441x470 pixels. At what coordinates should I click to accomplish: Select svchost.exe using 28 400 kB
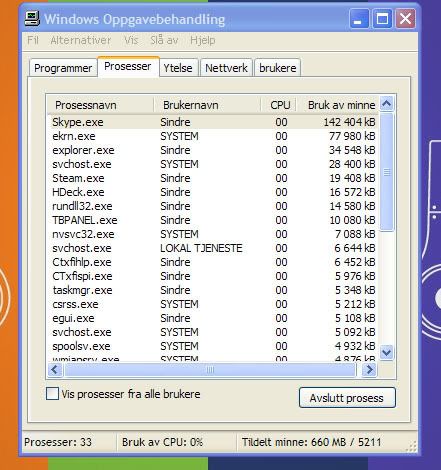point(213,164)
